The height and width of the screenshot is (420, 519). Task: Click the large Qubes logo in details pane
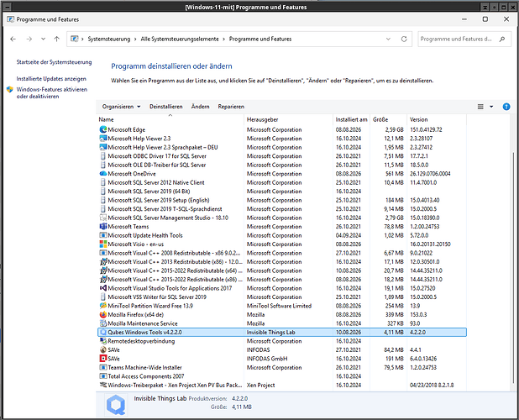pos(116,404)
